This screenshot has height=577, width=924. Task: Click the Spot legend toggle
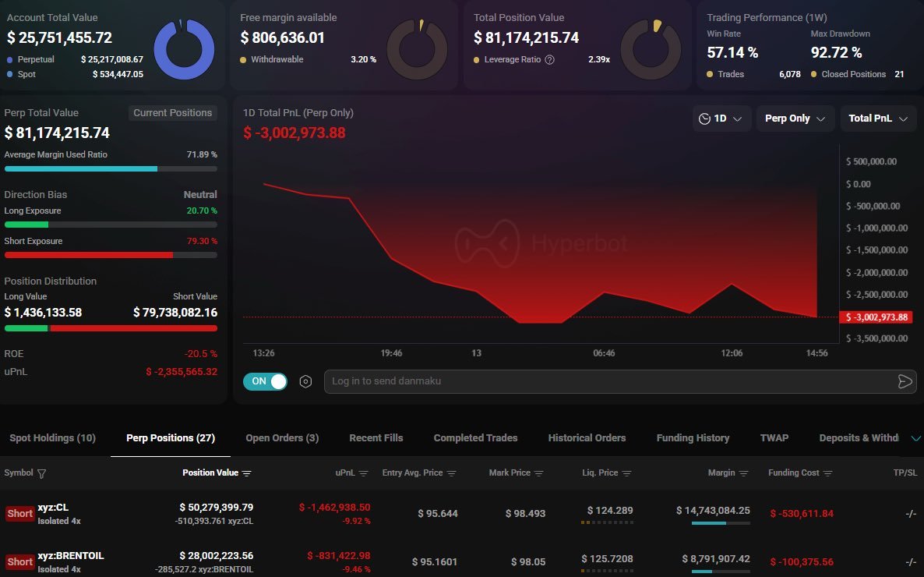click(x=26, y=75)
